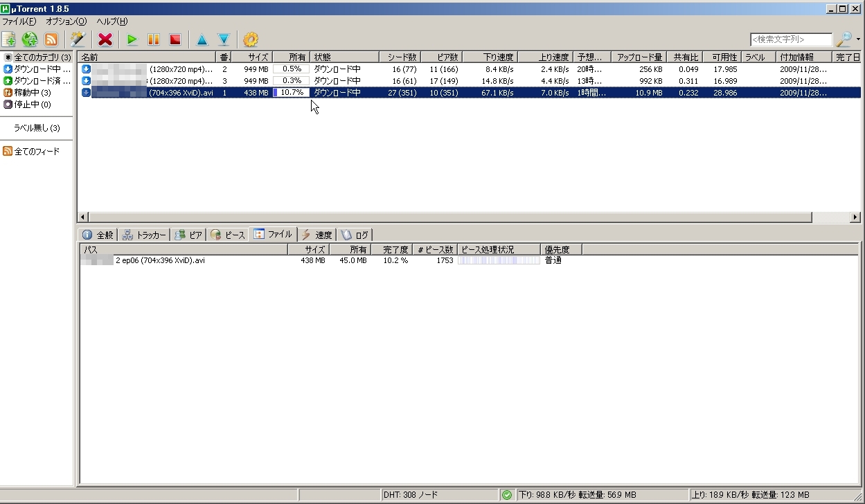Switch to the ピース tab
865x504 pixels.
(228, 235)
